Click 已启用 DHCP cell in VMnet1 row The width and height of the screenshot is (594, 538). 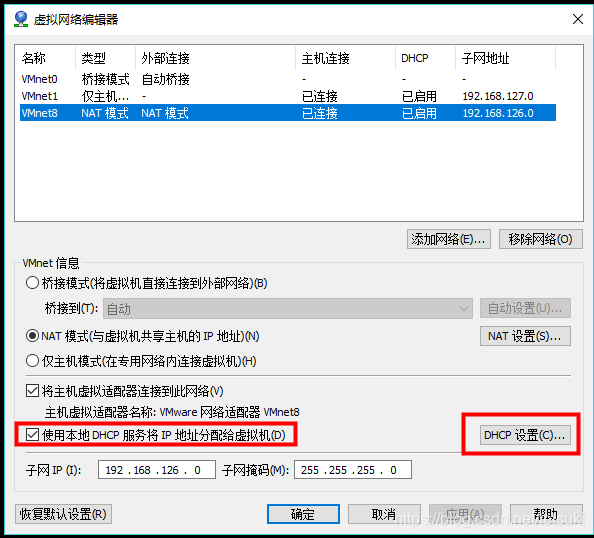point(419,96)
